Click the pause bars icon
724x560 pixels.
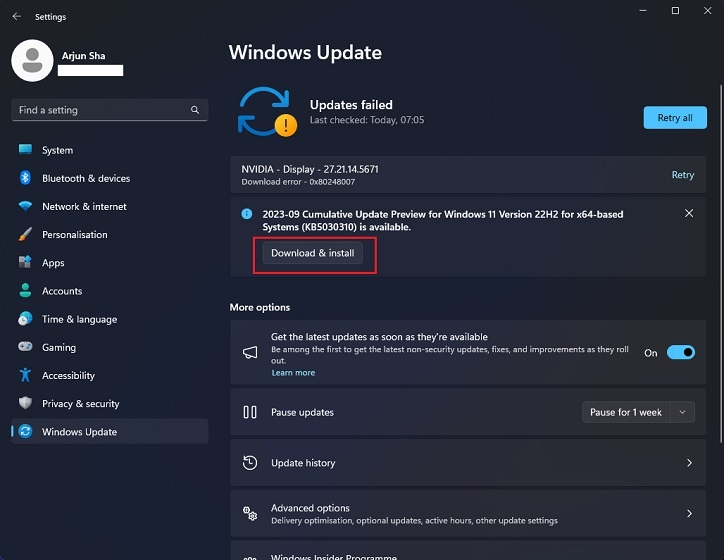tap(250, 412)
